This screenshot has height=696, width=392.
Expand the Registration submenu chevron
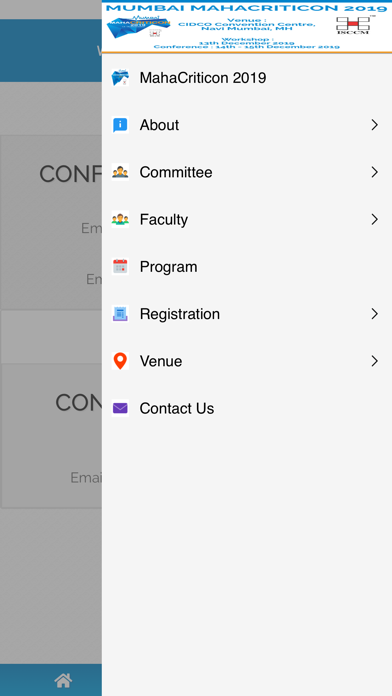(x=375, y=314)
